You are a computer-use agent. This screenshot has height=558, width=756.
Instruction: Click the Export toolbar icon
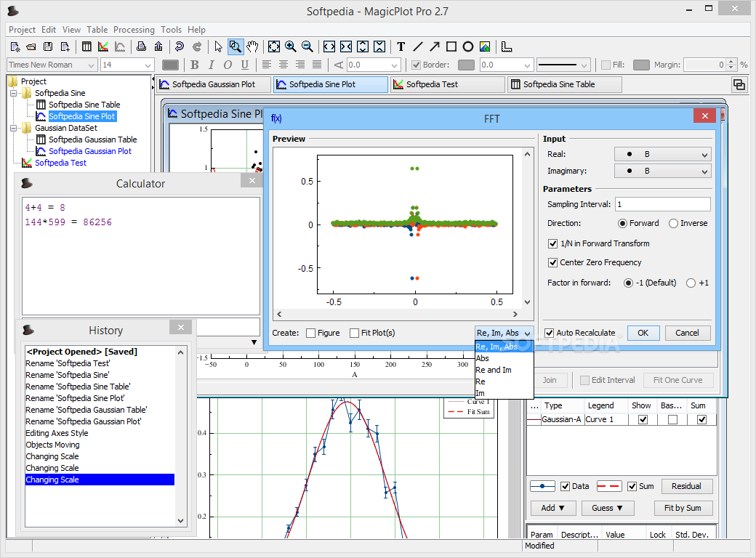[158, 46]
